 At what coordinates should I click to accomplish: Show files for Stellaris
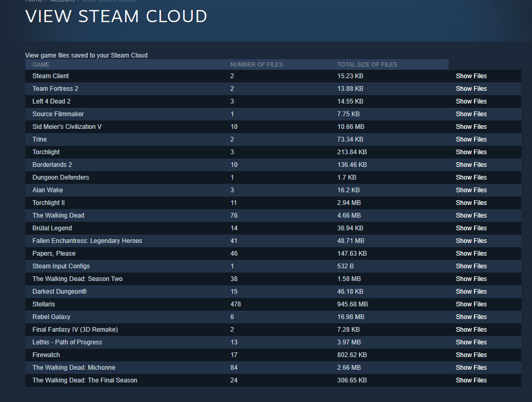471,304
